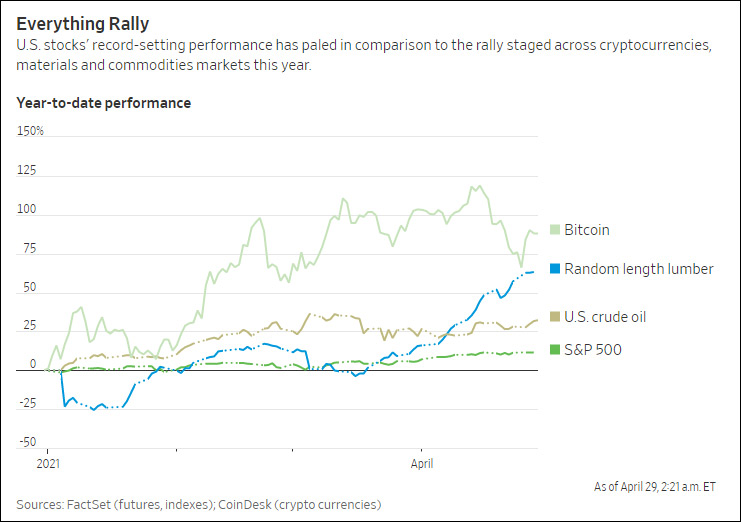The image size is (741, 522).
Task: Select the S&P 500 legend label
Action: pyautogui.click(x=592, y=349)
